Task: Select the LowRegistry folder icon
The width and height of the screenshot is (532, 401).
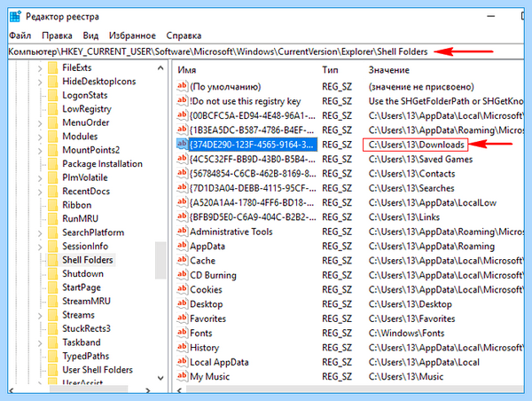Action: pos(53,109)
